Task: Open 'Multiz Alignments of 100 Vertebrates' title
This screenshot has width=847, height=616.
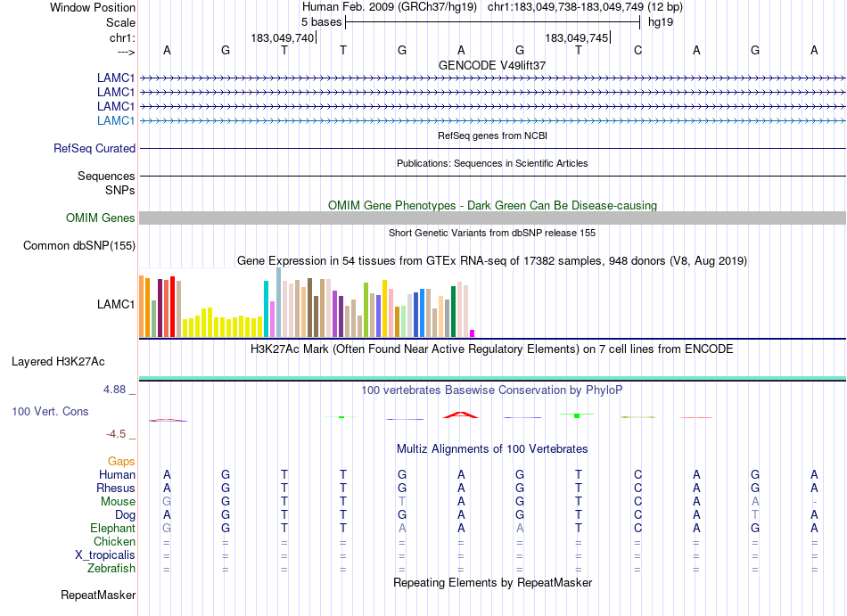Action: pos(492,449)
